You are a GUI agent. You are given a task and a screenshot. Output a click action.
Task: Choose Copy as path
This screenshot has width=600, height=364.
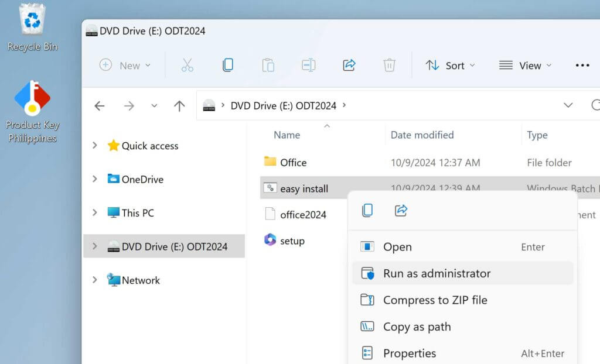(462, 327)
